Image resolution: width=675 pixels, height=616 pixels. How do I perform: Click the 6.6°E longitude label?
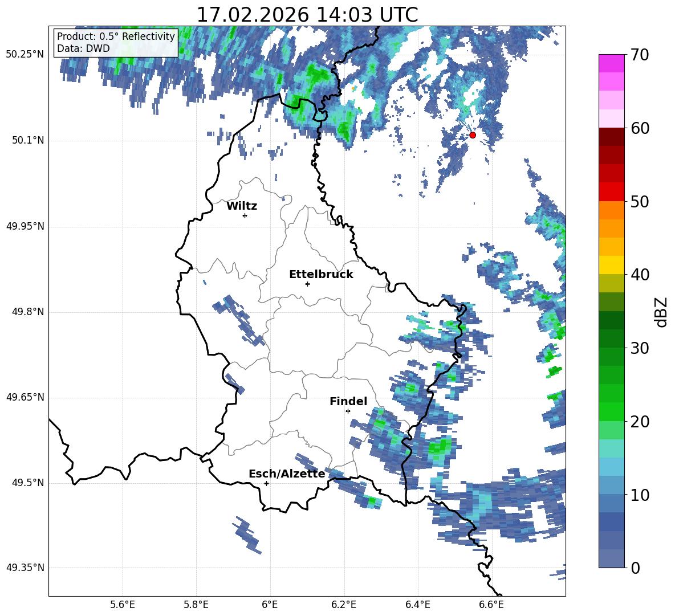coord(491,605)
